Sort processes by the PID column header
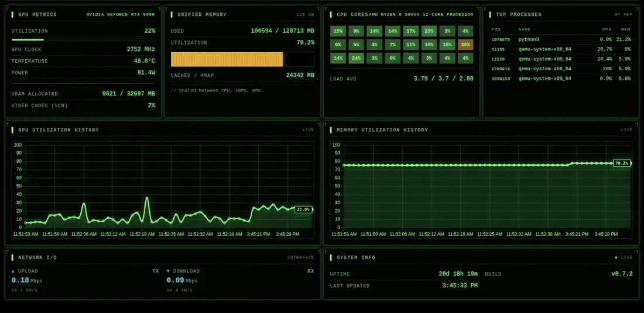This screenshot has height=313, width=644. (496, 30)
